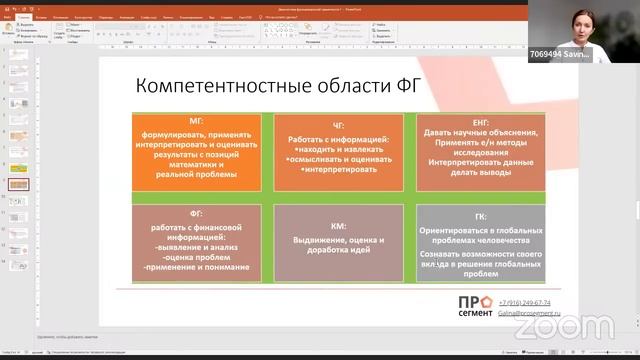Open the File (Файл) tab
The width and height of the screenshot is (640, 360).
7,17
